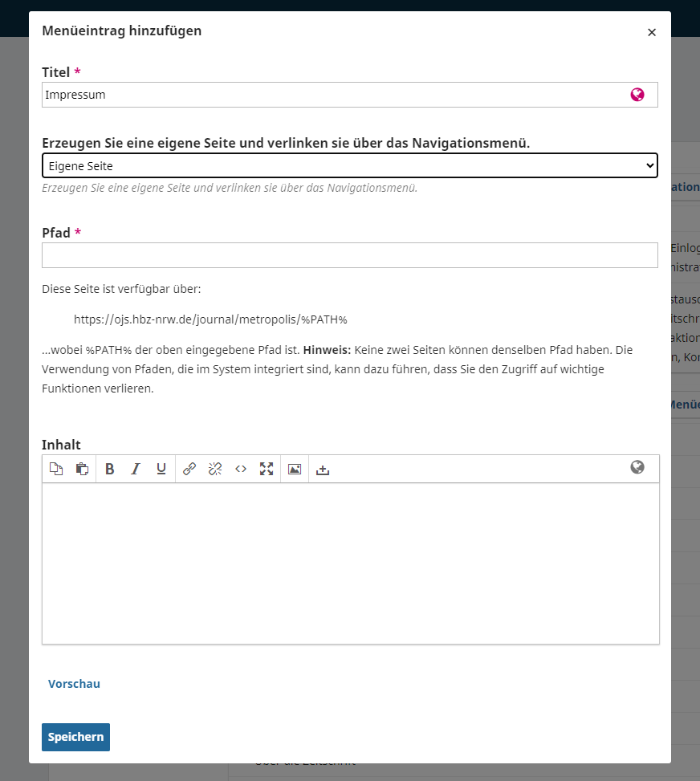Click the insert image icon
Viewport: 700px width, 781px height.
tap(295, 470)
